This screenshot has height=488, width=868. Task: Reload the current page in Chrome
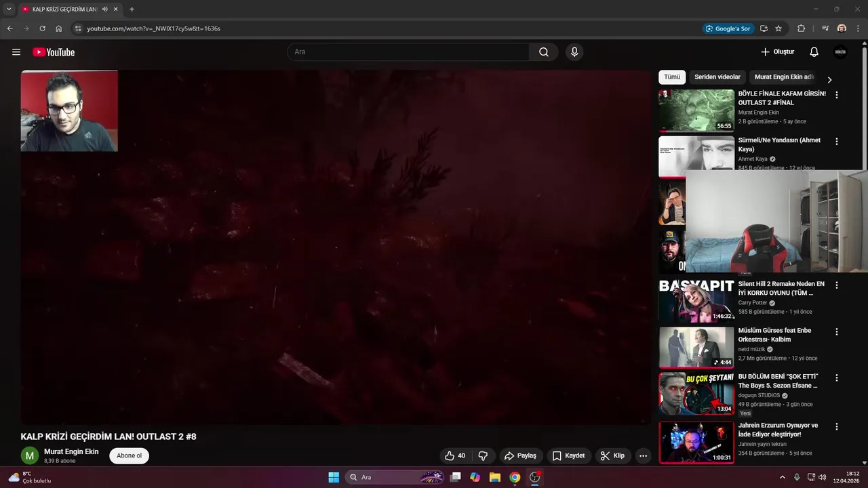click(42, 28)
